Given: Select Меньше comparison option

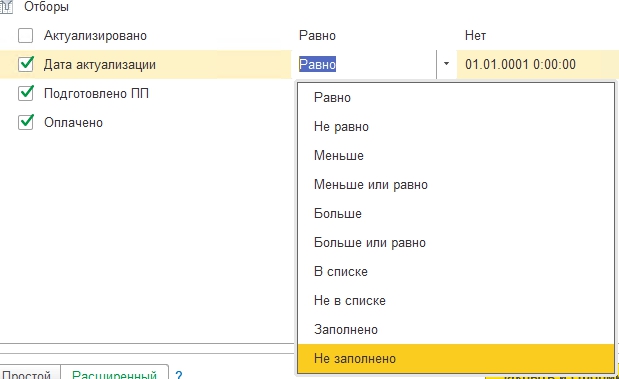Looking at the screenshot, I should 456,156.
